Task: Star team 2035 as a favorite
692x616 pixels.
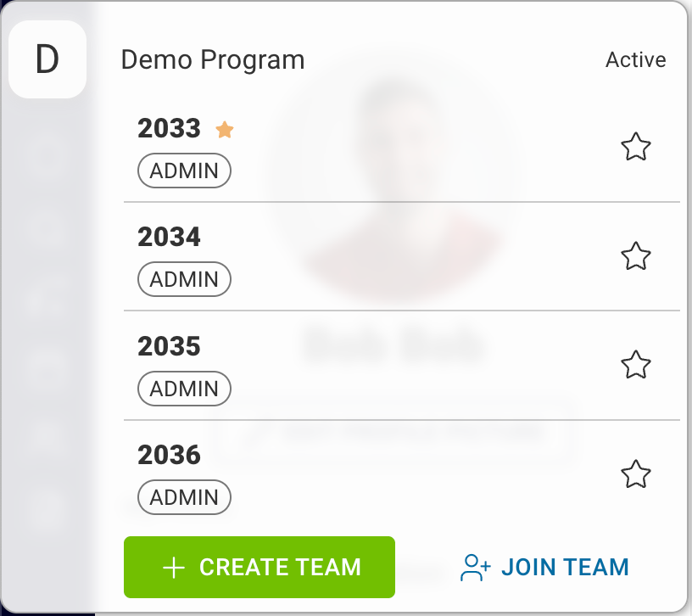Action: [x=636, y=365]
